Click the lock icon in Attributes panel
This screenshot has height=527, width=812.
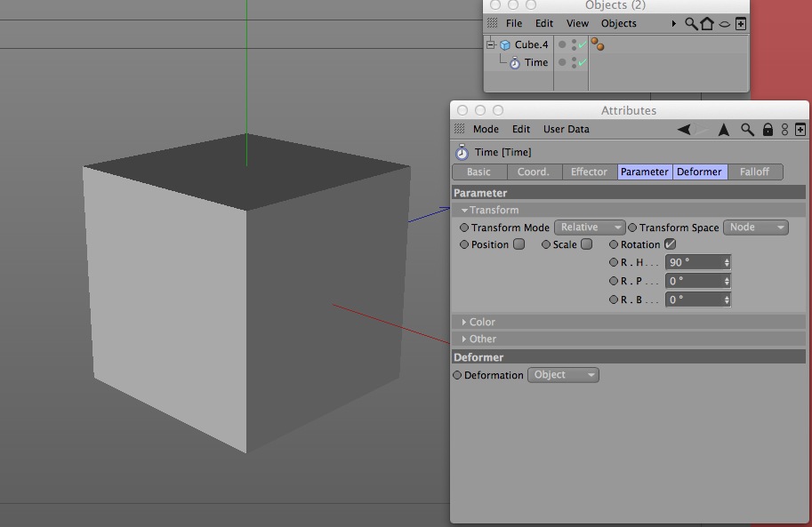768,130
